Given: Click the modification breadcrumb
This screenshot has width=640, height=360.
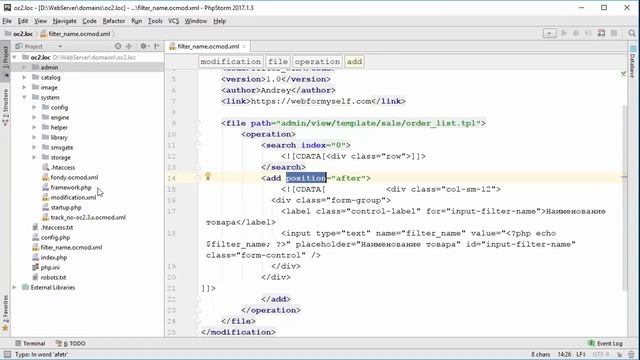Looking at the screenshot, I should pyautogui.click(x=231, y=62).
